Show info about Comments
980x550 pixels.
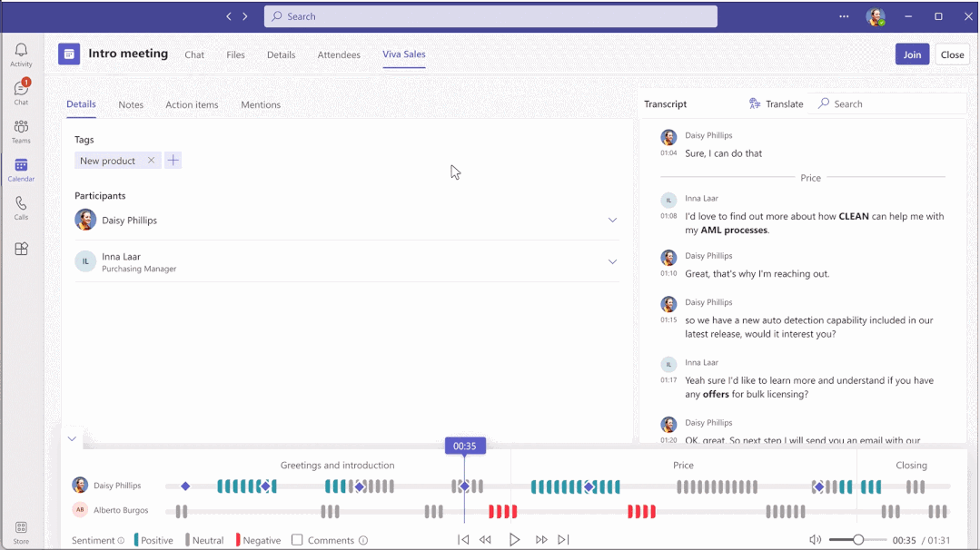tap(363, 541)
